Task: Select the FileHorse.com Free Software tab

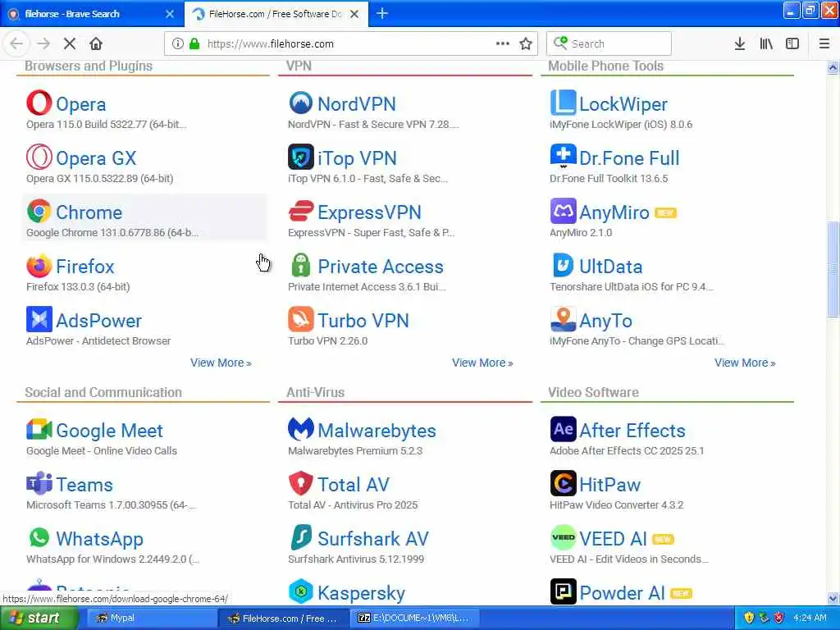Action: point(275,14)
